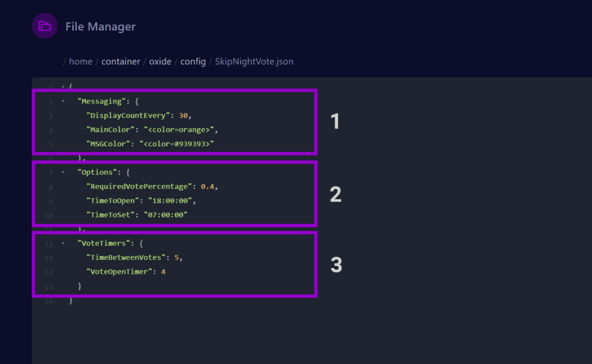The image size is (592, 364).
Task: Click the TimeToSet "07:00:00" value
Action: point(166,215)
